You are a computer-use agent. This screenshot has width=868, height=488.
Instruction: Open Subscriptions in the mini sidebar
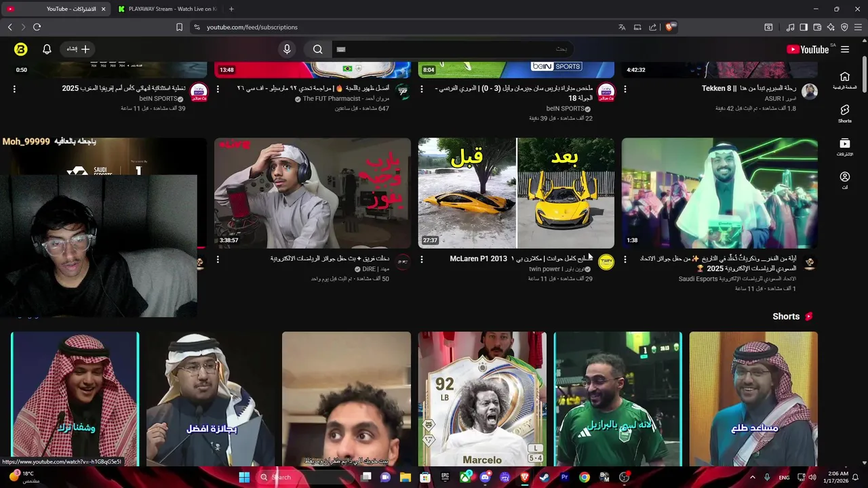[x=845, y=147]
